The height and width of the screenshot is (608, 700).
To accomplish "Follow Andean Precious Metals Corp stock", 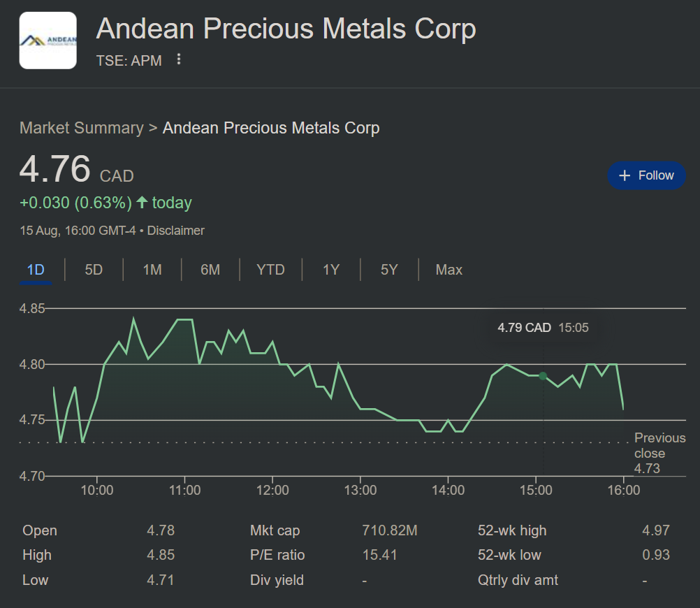I will pos(646,175).
